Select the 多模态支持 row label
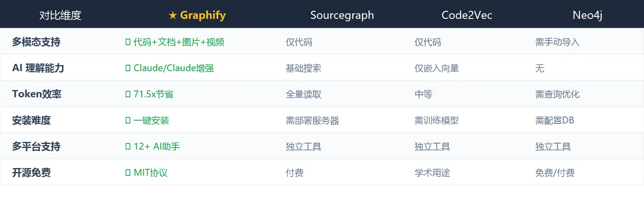Screen dimensions: 644x197 36,42
